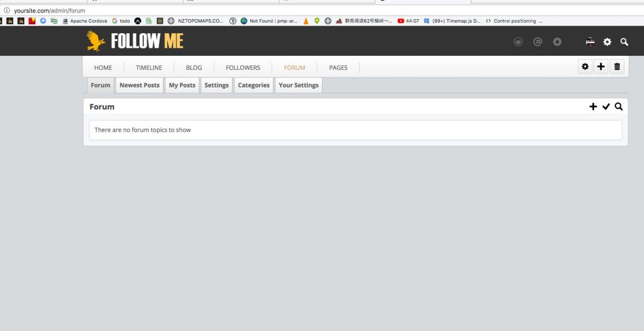Click the trash button in navigation bar

pos(617,66)
